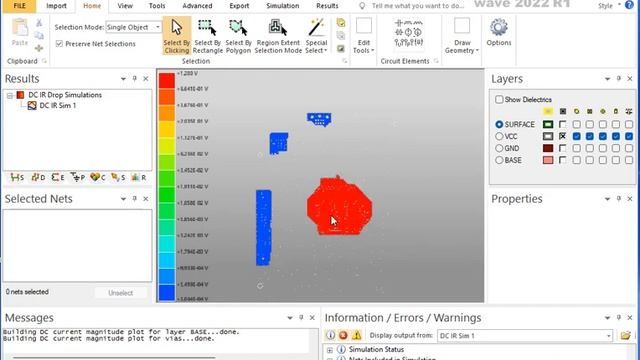
Task: Close the Selected Nets panel
Action: [146, 199]
